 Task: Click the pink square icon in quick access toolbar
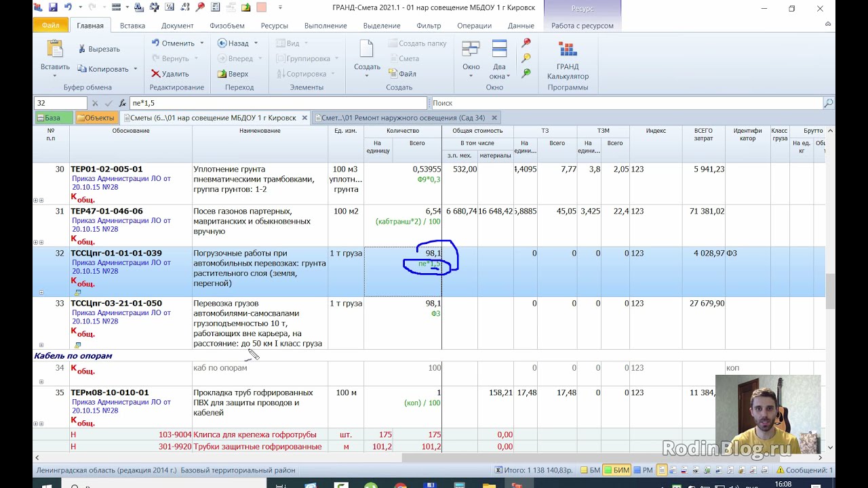[x=261, y=7]
